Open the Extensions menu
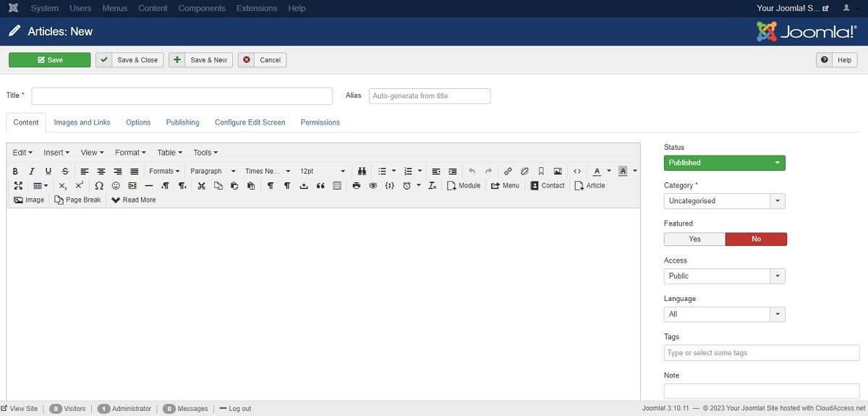The image size is (868, 416). 257,8
